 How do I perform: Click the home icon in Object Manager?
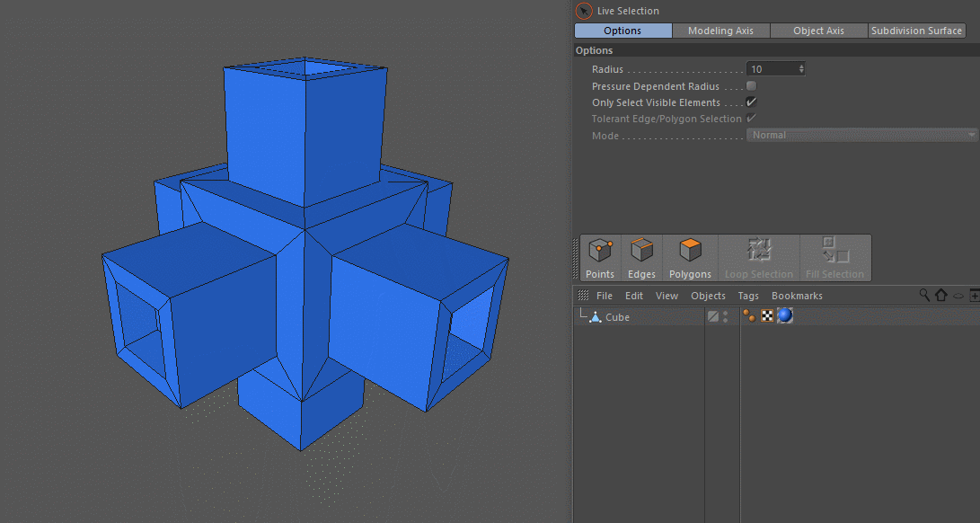pos(941,296)
